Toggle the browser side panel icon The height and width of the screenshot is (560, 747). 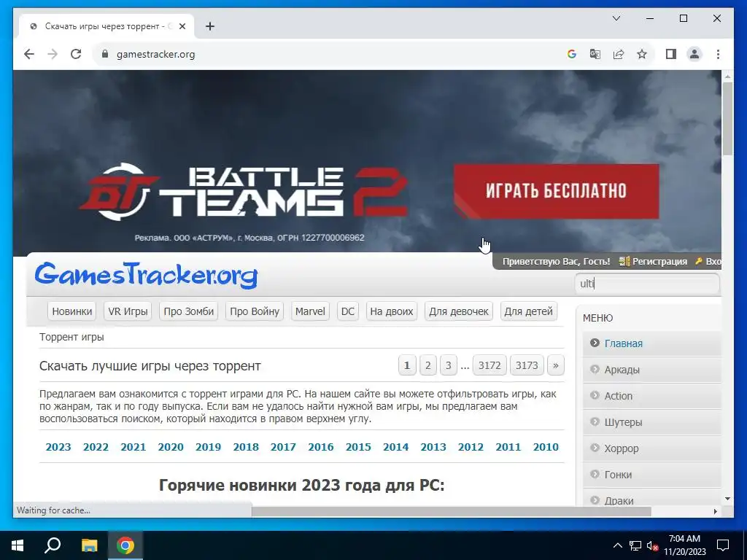pos(671,54)
